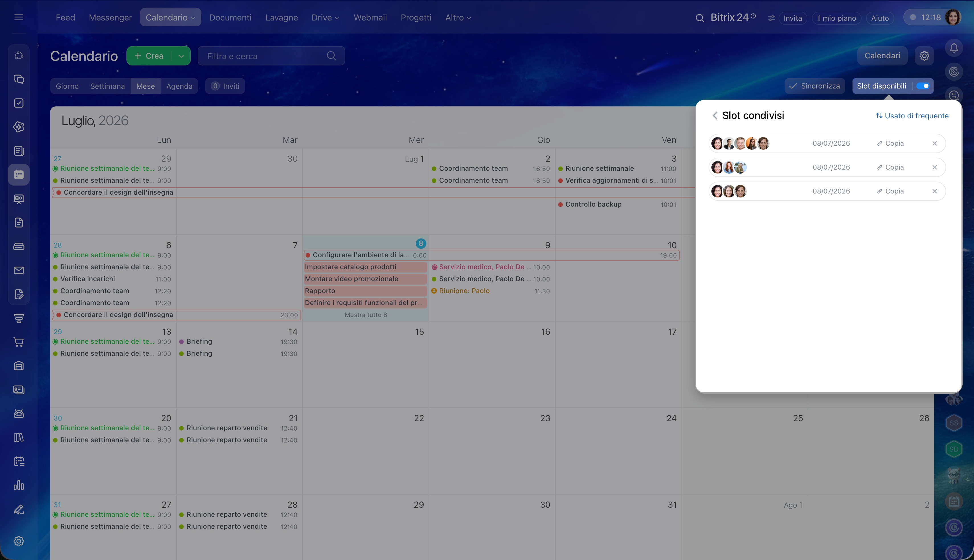Open the robot automation sidebar icon
The image size is (974, 560).
[x=19, y=413]
